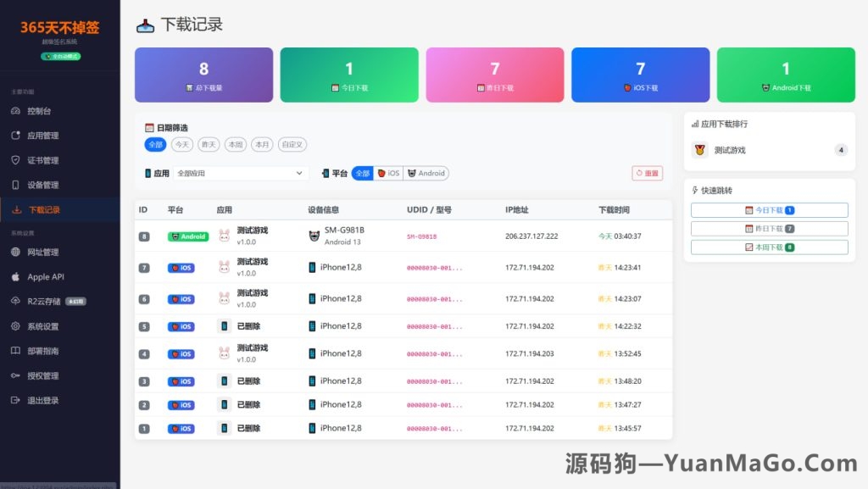Click the pink 昨日下载 stats card
The height and width of the screenshot is (489, 868).
pos(494,75)
